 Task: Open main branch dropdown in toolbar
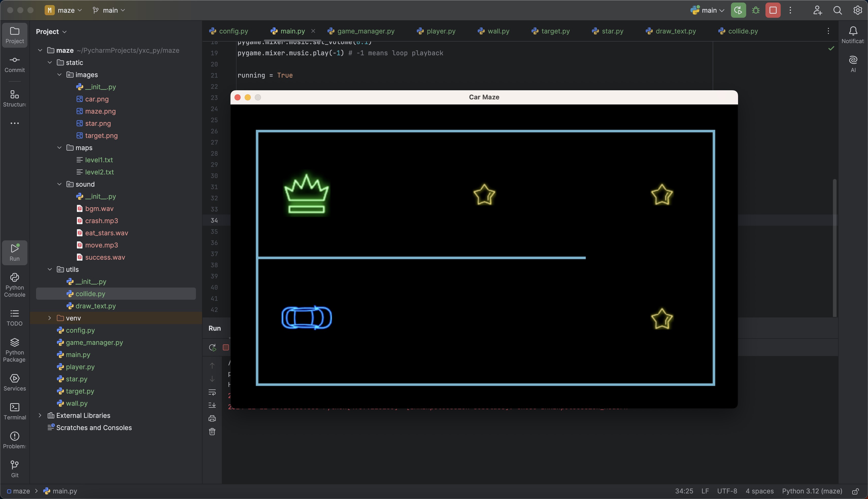coord(111,10)
